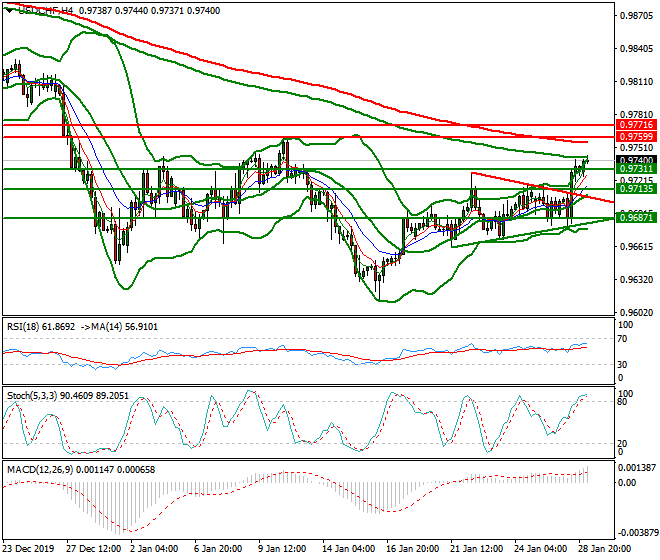Click the 0.97400 current price label
Screen dimensions: 660x560
(x=636, y=160)
